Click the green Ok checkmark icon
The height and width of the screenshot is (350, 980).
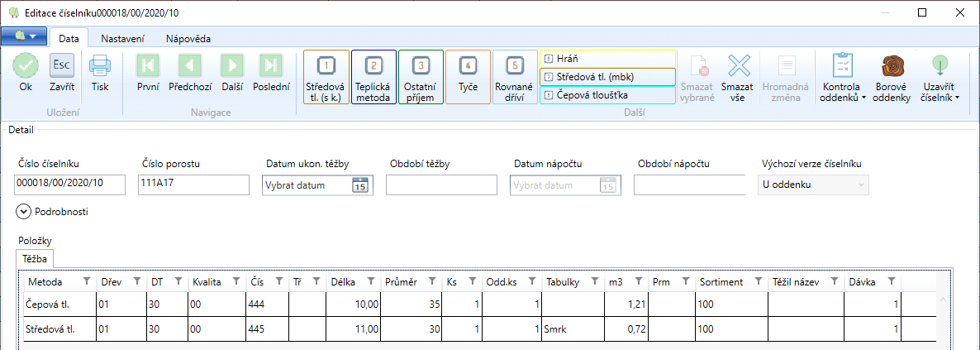(x=26, y=65)
